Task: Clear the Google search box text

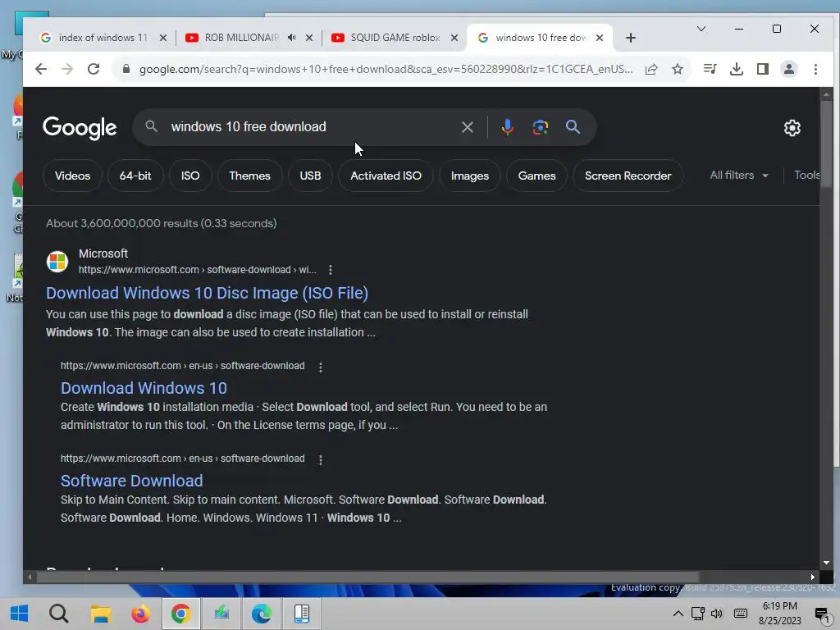Action: coord(467,127)
